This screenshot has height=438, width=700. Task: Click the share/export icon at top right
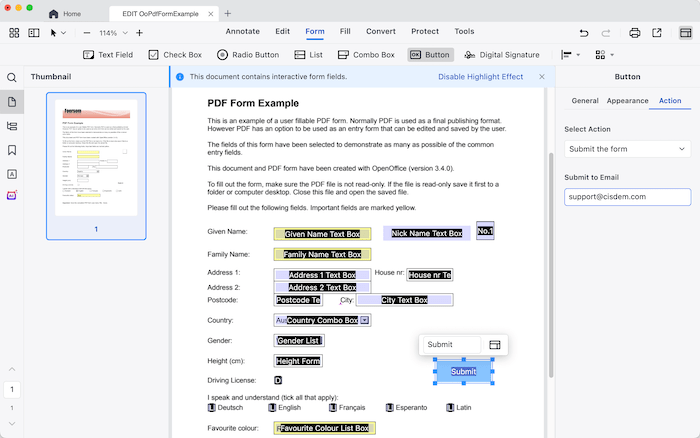657,32
